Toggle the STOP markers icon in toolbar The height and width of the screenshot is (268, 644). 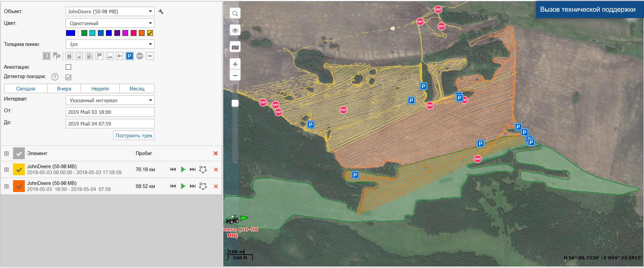[140, 56]
